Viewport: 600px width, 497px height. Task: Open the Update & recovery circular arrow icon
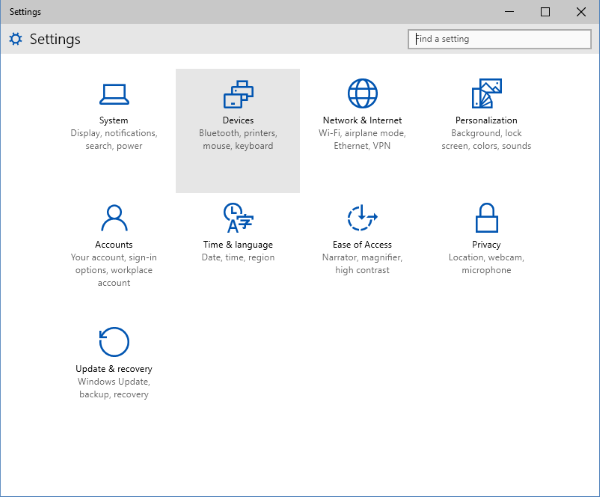pos(114,342)
